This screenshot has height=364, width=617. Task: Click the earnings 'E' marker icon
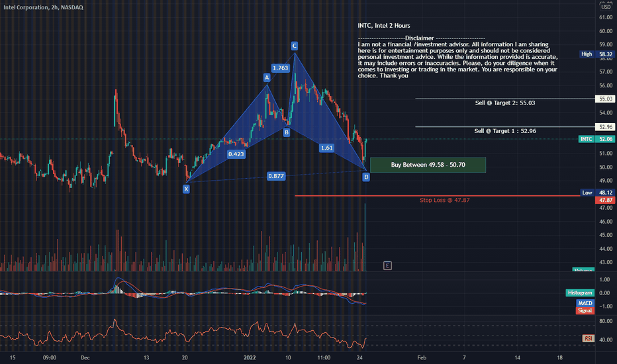387,265
